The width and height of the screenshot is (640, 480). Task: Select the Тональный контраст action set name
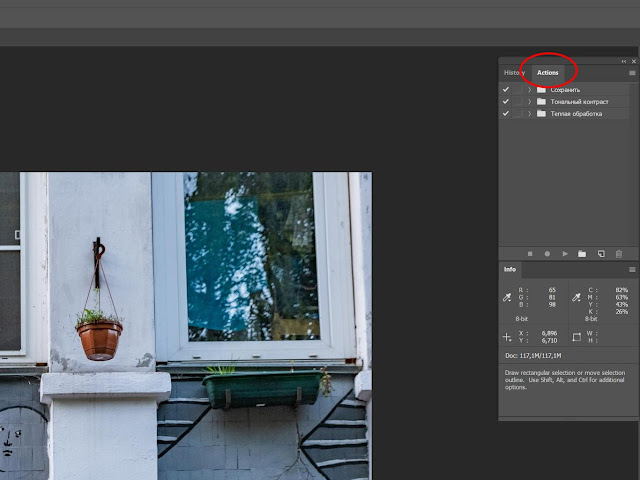(579, 102)
